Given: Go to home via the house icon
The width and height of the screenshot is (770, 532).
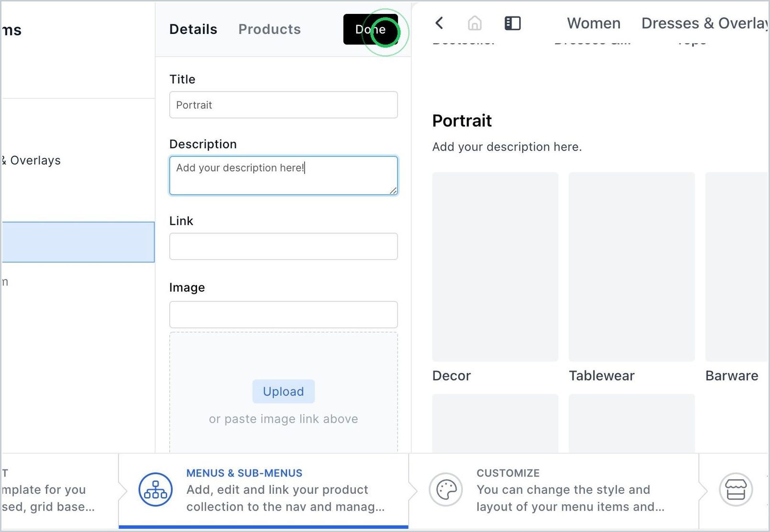Looking at the screenshot, I should click(474, 23).
